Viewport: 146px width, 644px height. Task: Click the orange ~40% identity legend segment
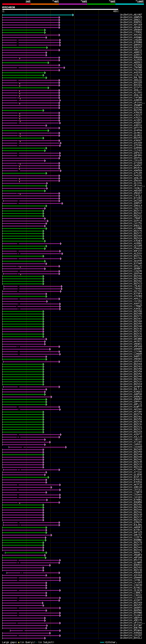[x=45, y=4]
